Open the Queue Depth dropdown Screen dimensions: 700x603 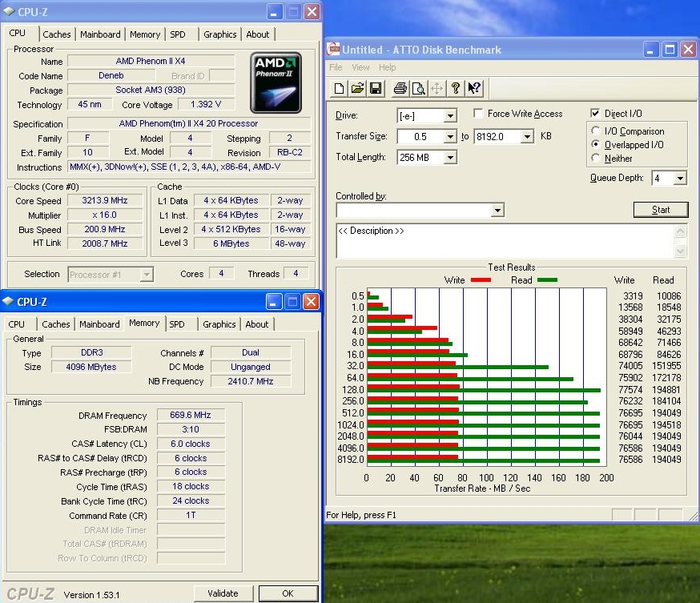coord(679,179)
